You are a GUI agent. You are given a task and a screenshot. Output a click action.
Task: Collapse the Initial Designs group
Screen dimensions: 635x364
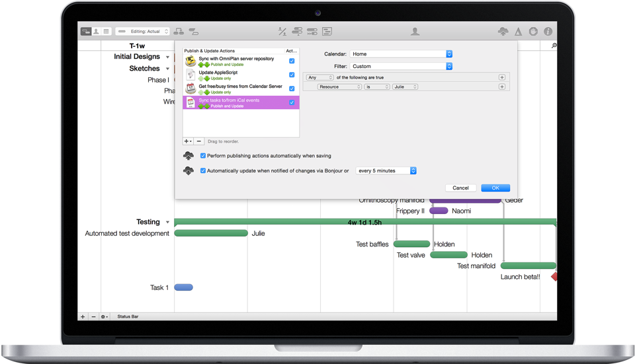167,57
